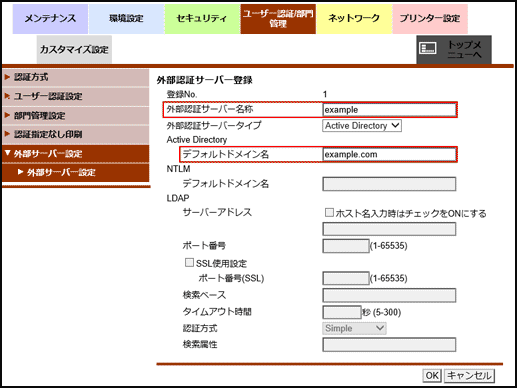Viewport: 517px width, 388px height.
Task: Click the OK button
Action: coord(432,376)
